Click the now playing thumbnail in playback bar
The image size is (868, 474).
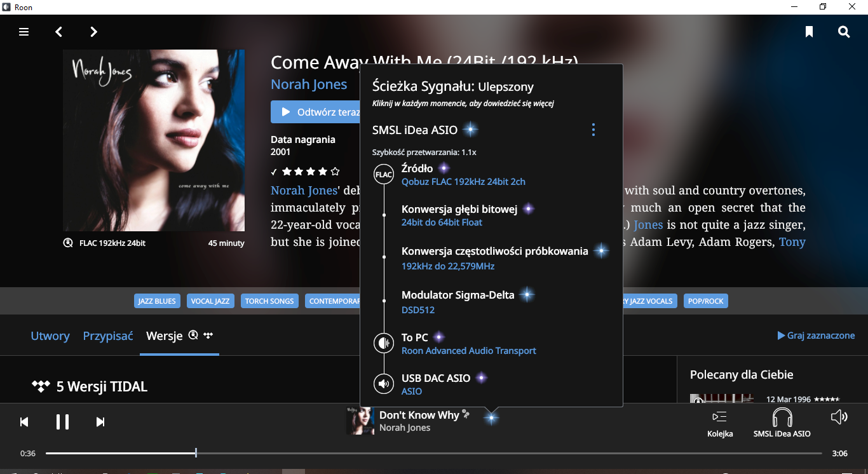360,421
